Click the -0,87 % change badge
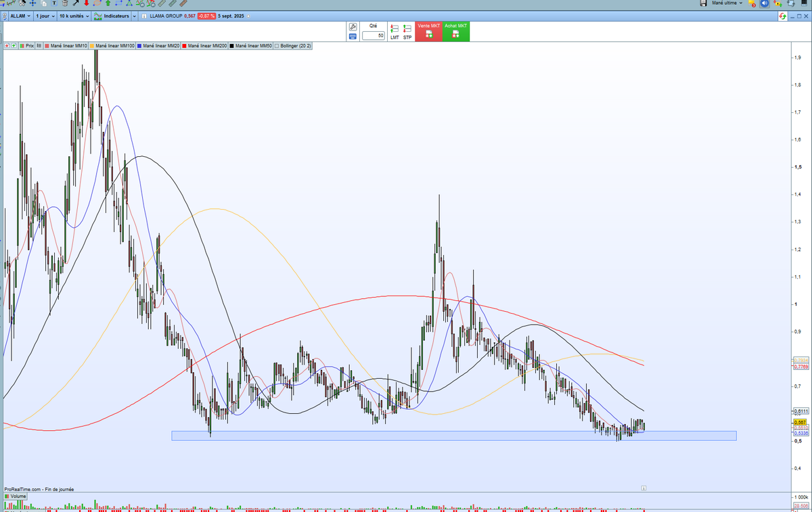This screenshot has width=812, height=512. pyautogui.click(x=207, y=16)
